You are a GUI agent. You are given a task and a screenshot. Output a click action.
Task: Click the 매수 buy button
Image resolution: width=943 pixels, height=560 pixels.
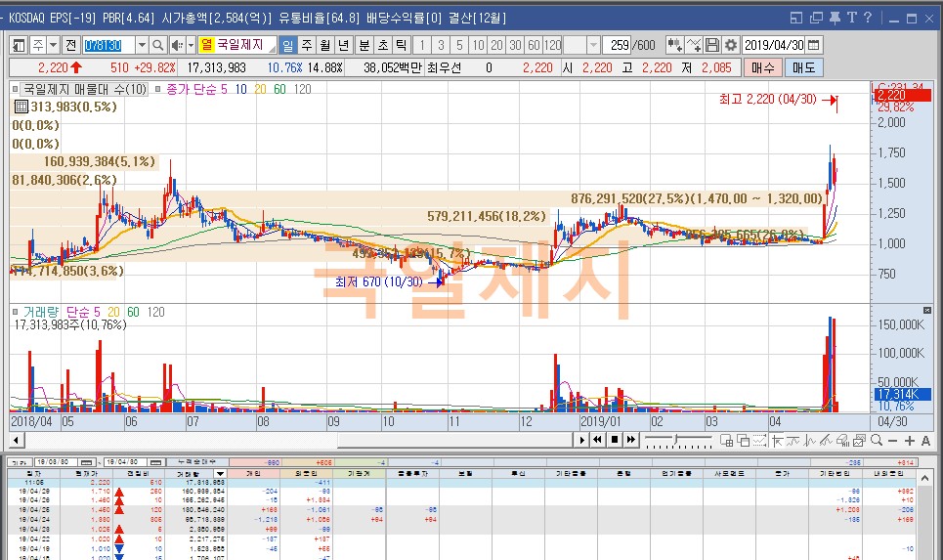(x=763, y=67)
